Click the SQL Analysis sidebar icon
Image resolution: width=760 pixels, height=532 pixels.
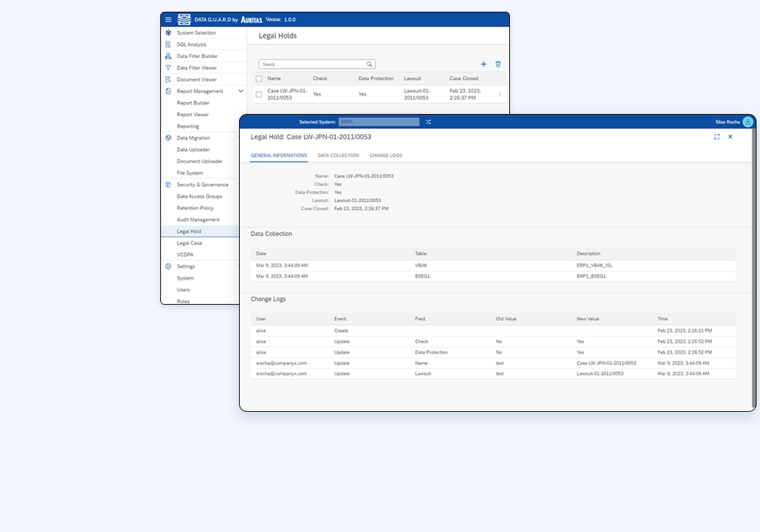click(x=168, y=45)
